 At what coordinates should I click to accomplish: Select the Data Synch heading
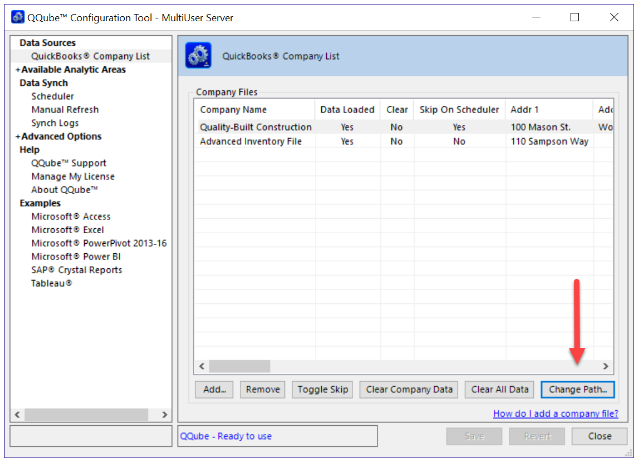(44, 83)
